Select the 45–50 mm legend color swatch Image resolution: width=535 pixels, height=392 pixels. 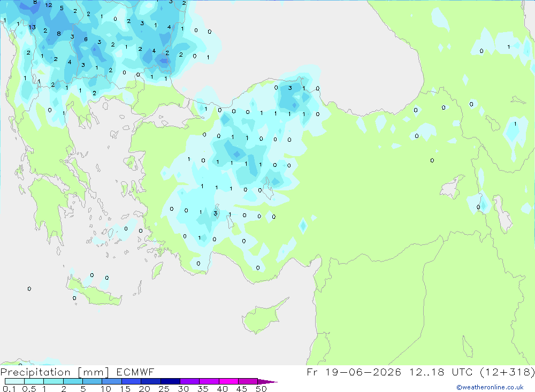248,381
